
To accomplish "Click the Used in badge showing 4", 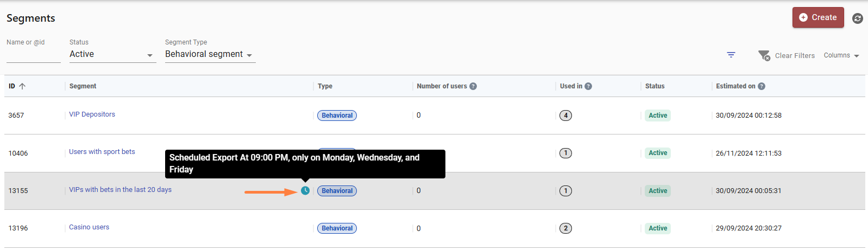I will point(565,116).
